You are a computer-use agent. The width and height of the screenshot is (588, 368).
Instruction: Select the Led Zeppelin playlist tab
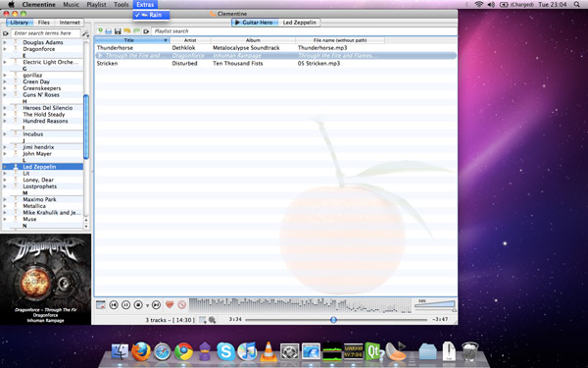point(299,23)
